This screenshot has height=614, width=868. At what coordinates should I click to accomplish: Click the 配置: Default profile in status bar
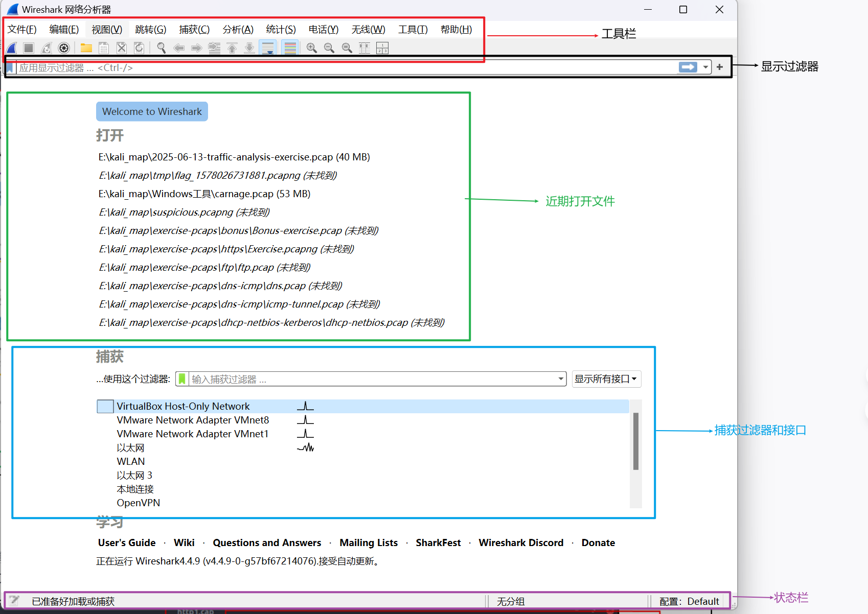[689, 601]
